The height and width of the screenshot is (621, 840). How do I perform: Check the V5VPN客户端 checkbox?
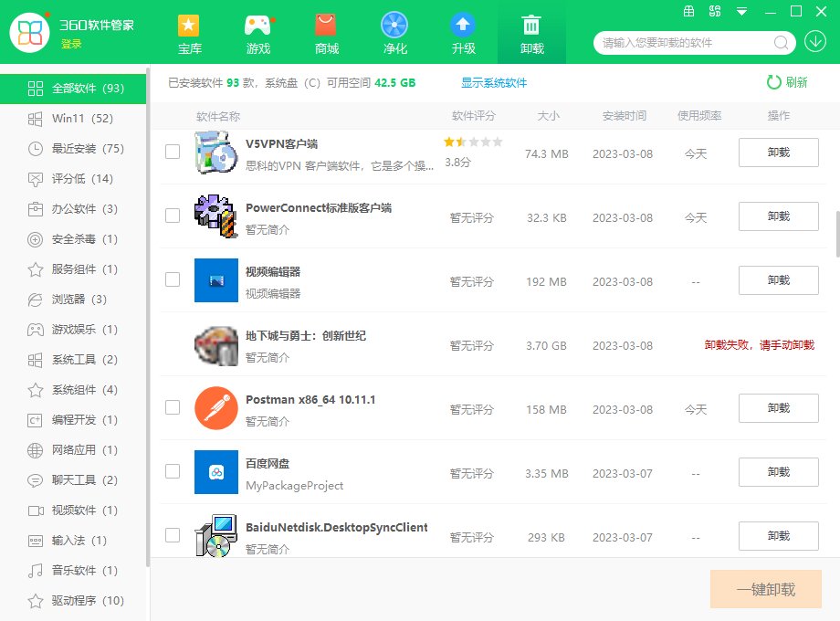tap(173, 152)
